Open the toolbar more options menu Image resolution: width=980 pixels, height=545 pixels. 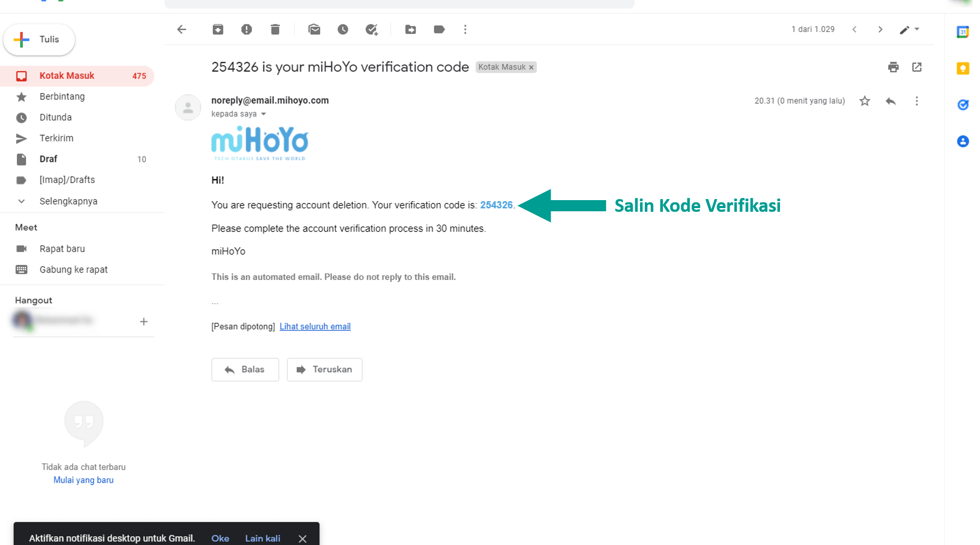(465, 29)
